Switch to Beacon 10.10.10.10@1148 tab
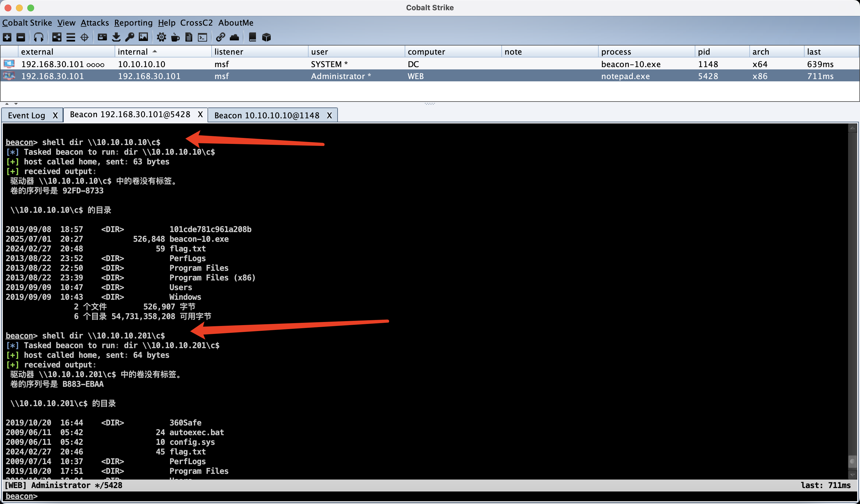The width and height of the screenshot is (860, 504). coord(267,115)
